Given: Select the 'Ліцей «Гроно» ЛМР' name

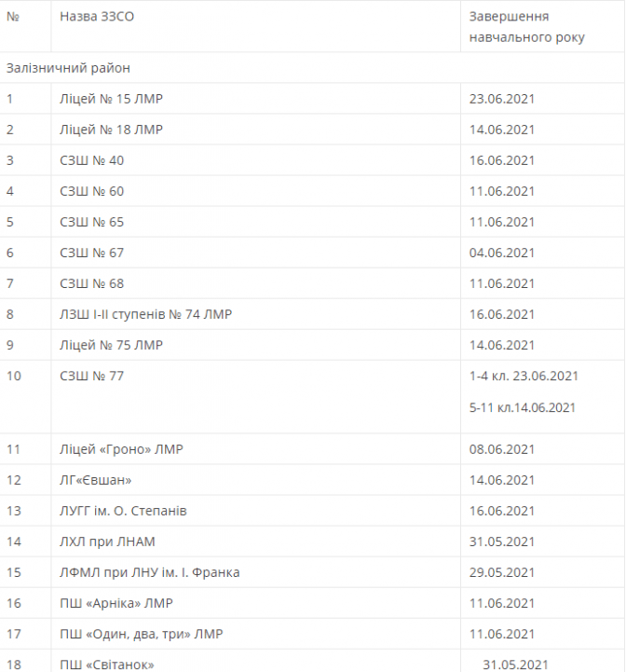Looking at the screenshot, I should (x=121, y=449).
